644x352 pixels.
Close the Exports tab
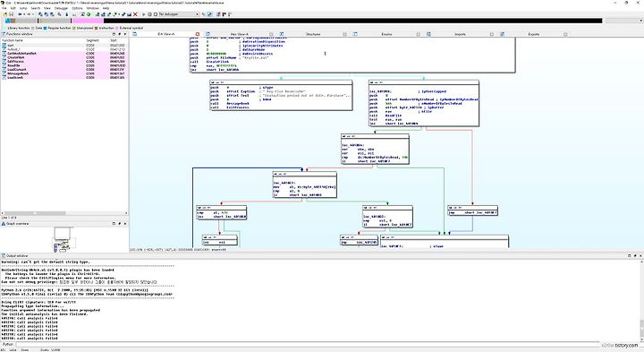pyautogui.click(x=565, y=34)
